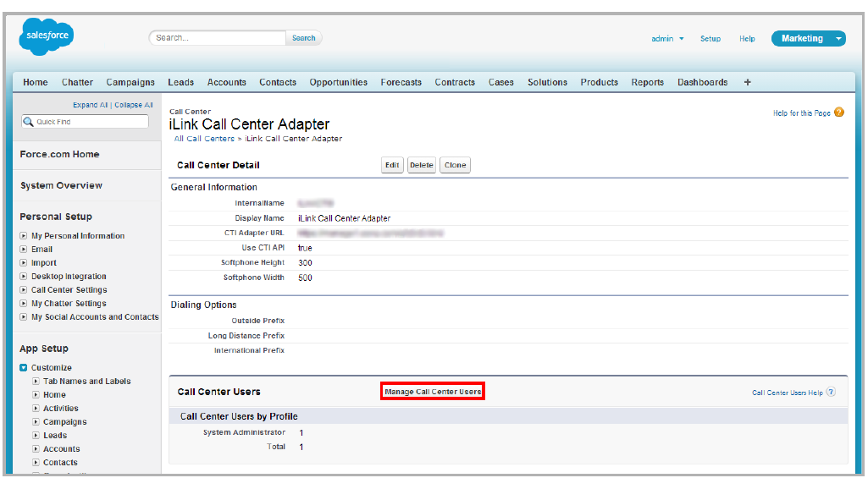The height and width of the screenshot is (489, 868).
Task: Open Call Center Users Help link
Action: 788,393
